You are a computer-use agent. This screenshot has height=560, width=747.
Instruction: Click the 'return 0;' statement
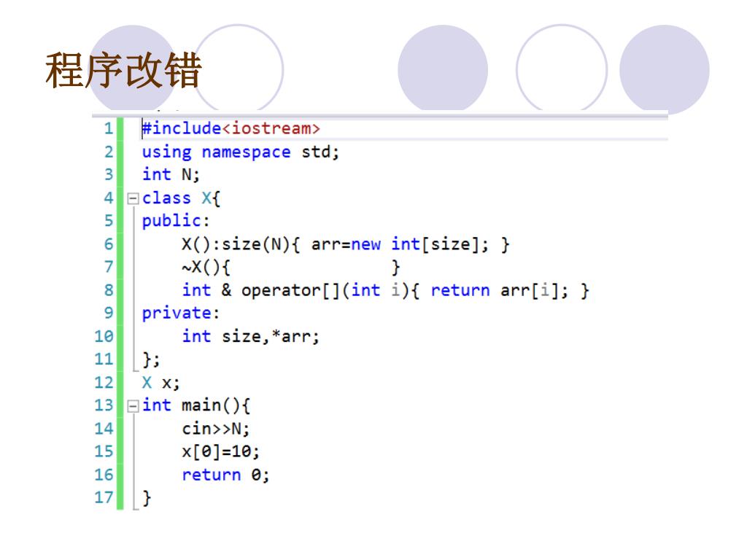[226, 475]
